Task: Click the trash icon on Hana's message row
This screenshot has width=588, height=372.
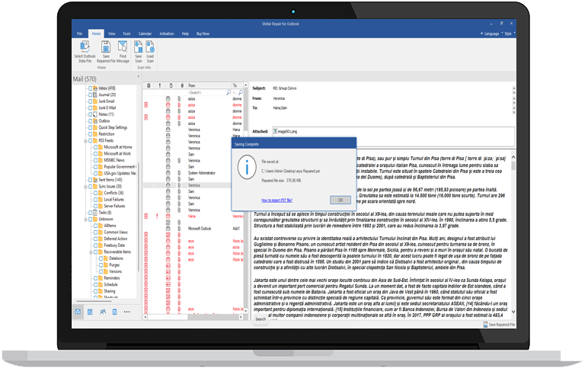Action: (146, 216)
